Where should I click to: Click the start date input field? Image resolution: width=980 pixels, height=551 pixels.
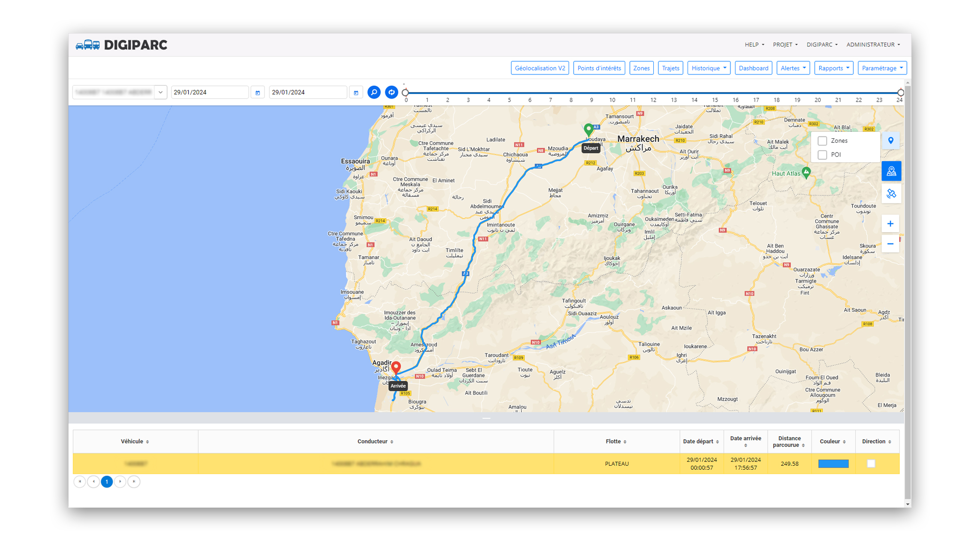pyautogui.click(x=210, y=92)
